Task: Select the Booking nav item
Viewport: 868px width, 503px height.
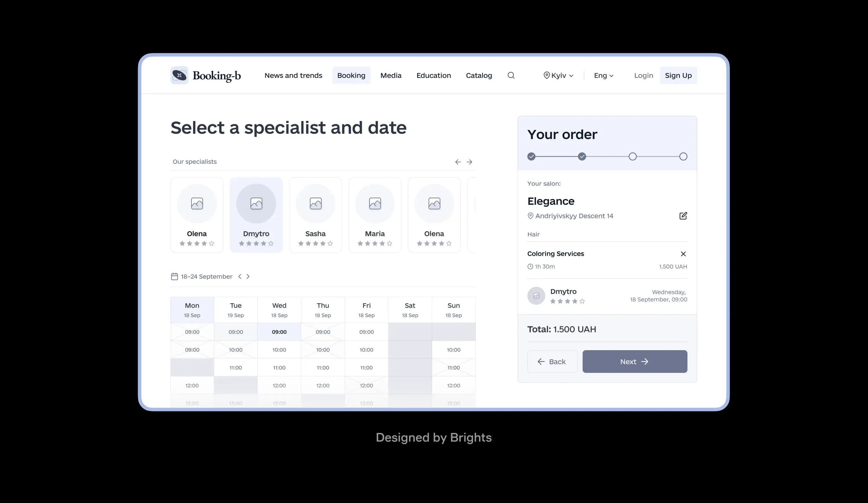Action: click(351, 75)
